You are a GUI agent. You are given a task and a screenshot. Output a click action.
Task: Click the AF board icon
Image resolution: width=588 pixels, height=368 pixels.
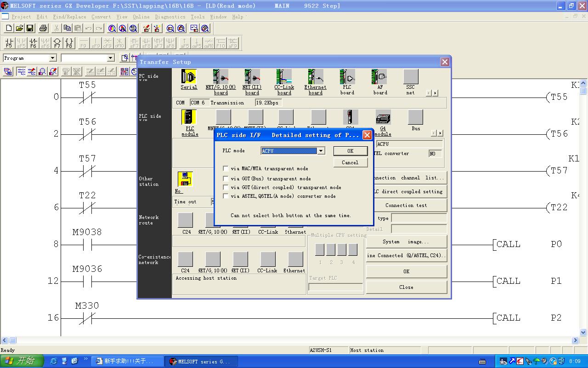[x=379, y=77]
